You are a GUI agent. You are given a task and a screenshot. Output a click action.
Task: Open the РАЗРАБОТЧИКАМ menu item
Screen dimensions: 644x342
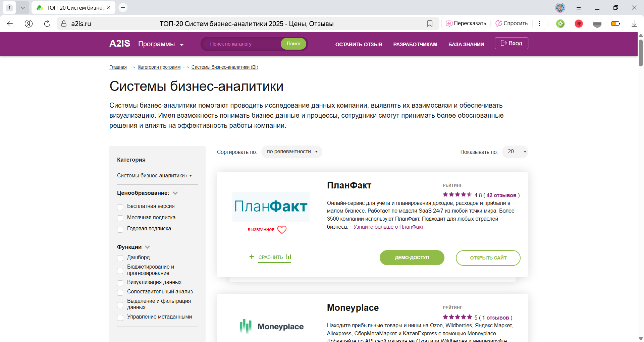pyautogui.click(x=415, y=44)
